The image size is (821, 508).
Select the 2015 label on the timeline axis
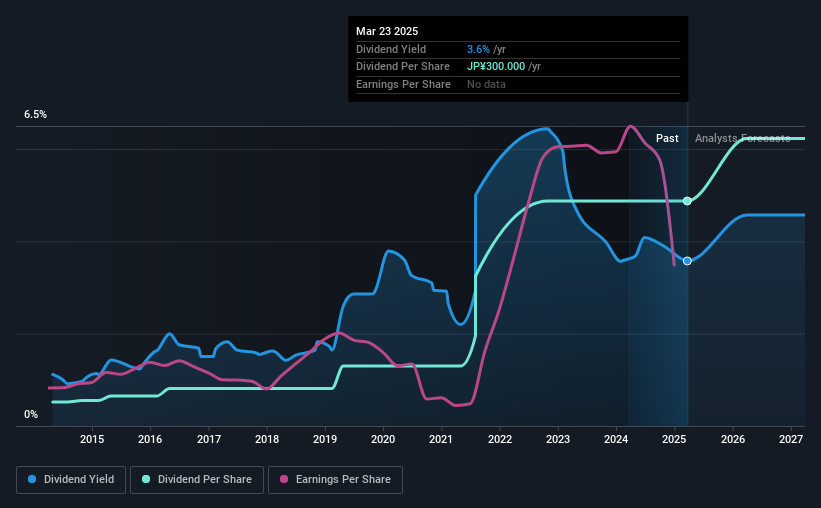pyautogui.click(x=92, y=439)
